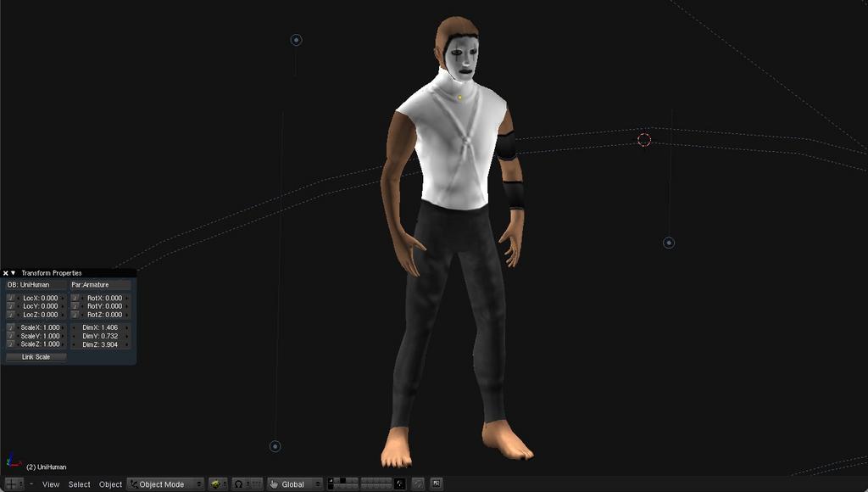Edit the Par: Armature parent field

tap(100, 285)
